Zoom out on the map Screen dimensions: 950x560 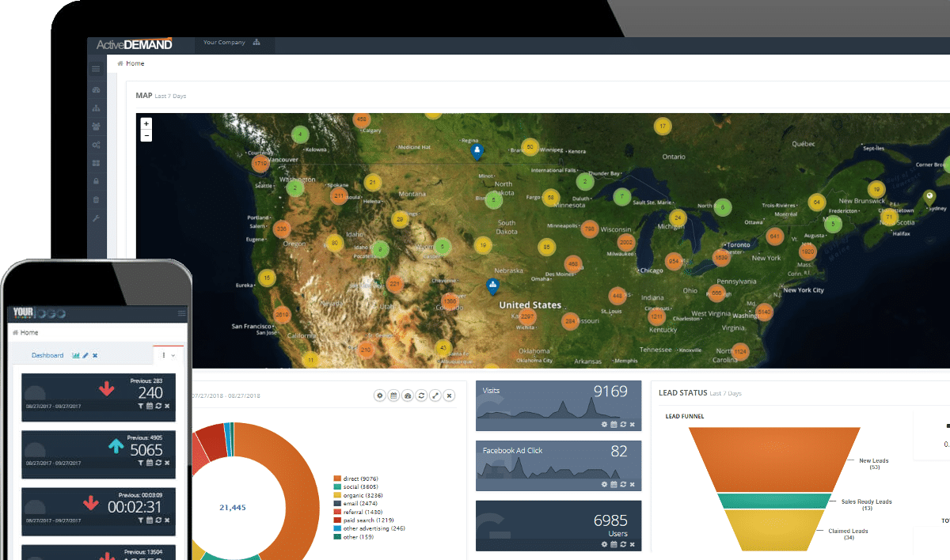click(146, 136)
